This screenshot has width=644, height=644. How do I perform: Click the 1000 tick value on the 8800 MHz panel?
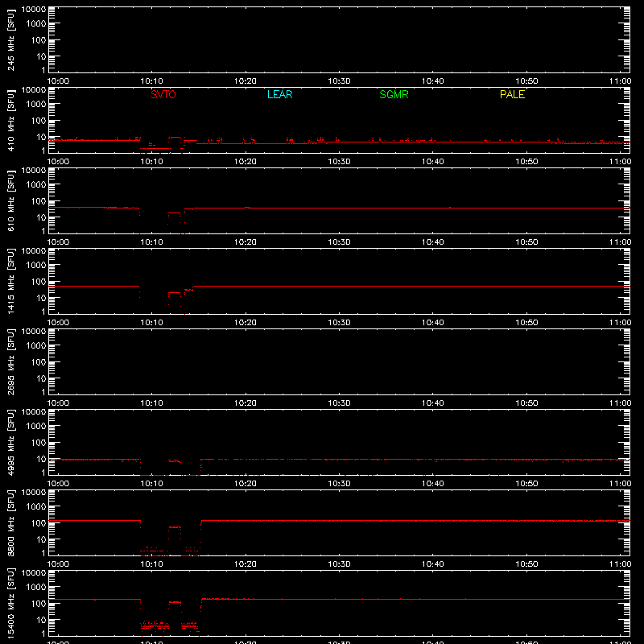[36, 507]
